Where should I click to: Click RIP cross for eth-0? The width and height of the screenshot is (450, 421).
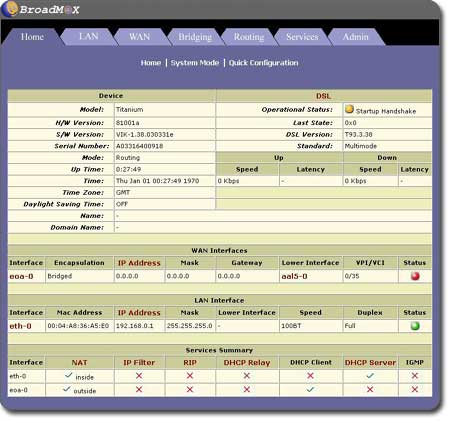[x=190, y=376]
